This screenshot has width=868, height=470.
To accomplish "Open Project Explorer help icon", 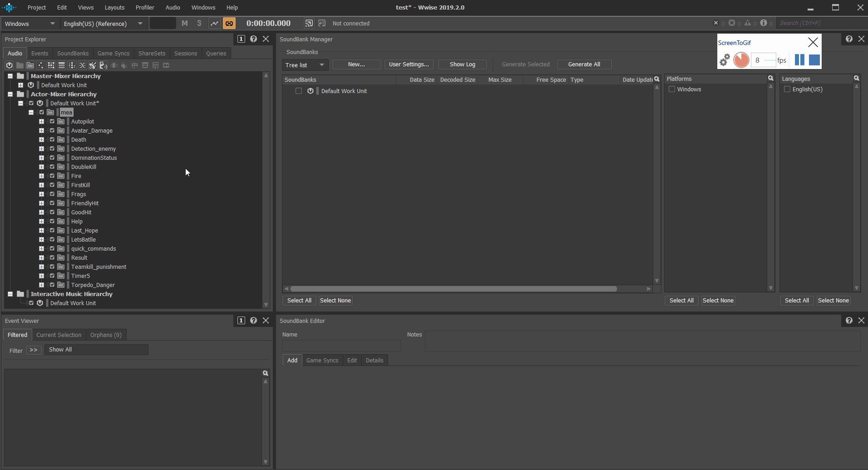I will pos(253,39).
